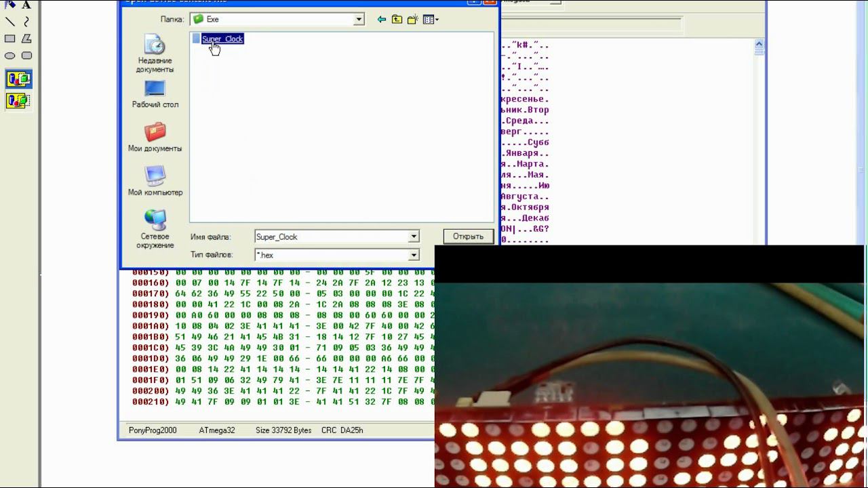Image resolution: width=868 pixels, height=488 pixels.
Task: Open Мой компьютер in places bar
Action: (155, 181)
